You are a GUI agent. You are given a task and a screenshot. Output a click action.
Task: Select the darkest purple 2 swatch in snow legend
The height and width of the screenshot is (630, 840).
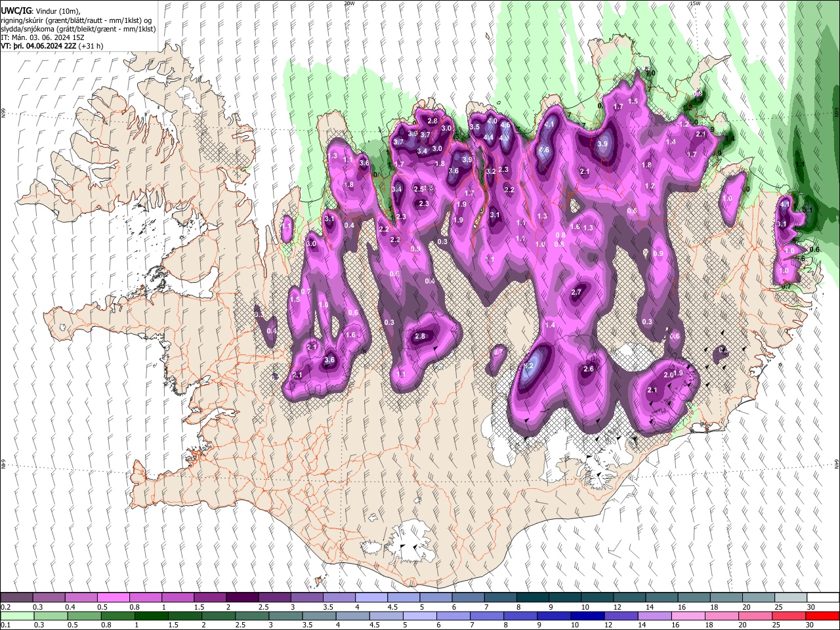242,598
